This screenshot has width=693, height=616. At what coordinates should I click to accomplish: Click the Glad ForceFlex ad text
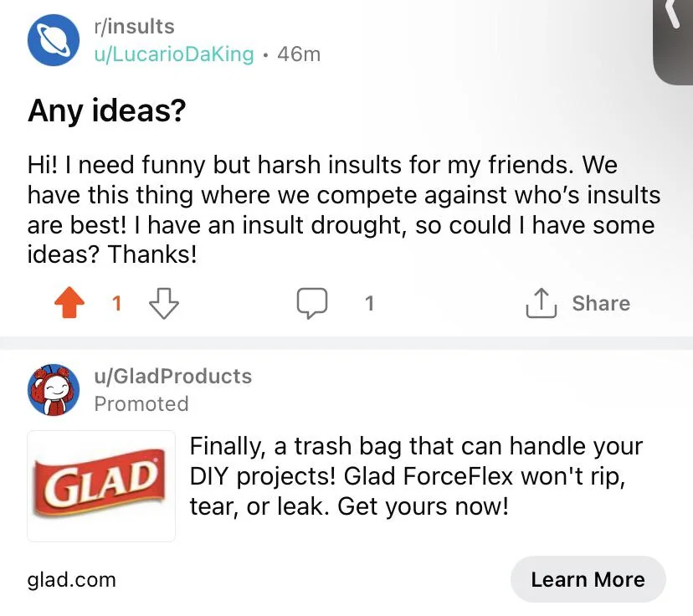[416, 476]
